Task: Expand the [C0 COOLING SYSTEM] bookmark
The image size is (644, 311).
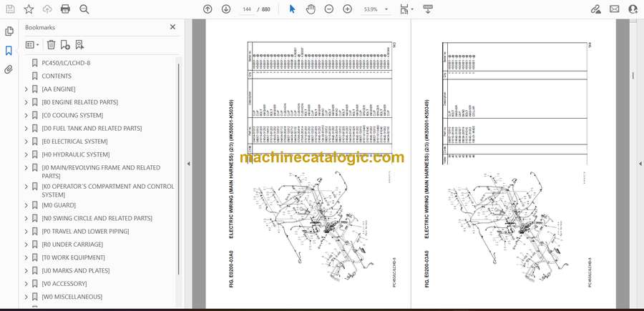Action: click(26, 115)
